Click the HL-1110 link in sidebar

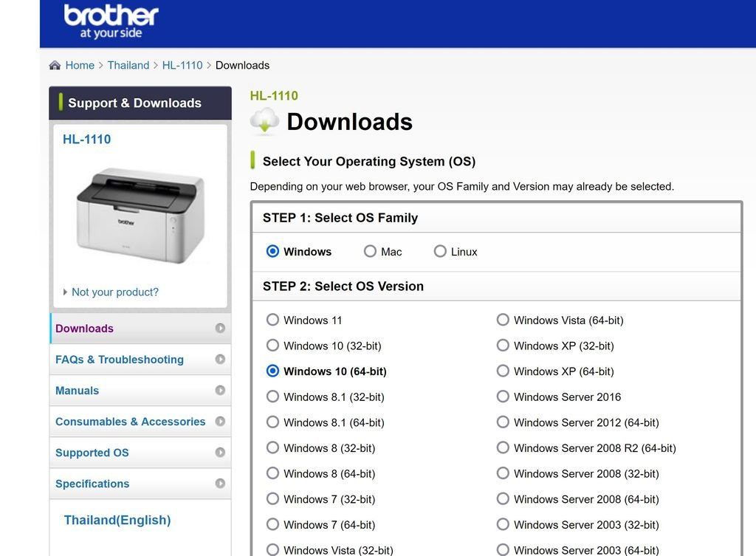(x=87, y=140)
